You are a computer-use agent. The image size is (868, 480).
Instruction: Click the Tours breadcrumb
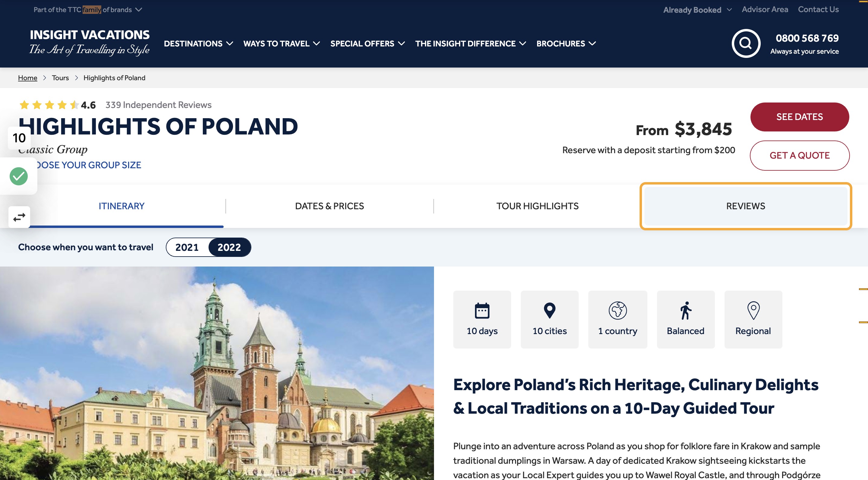(60, 78)
